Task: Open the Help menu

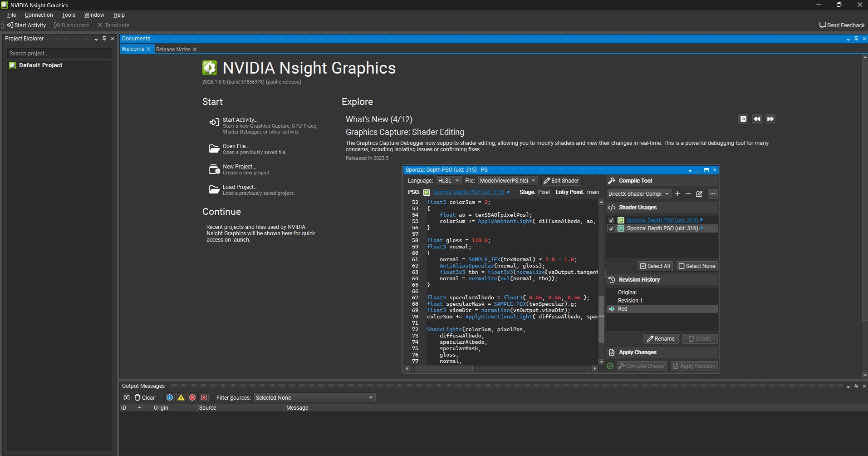Action: click(119, 15)
